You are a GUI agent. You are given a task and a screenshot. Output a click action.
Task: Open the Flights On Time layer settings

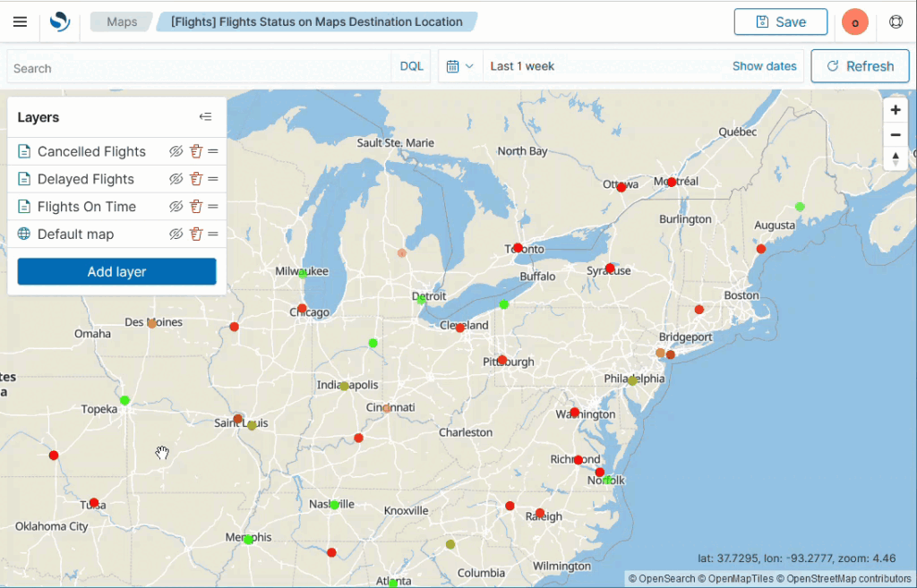[x=87, y=207]
